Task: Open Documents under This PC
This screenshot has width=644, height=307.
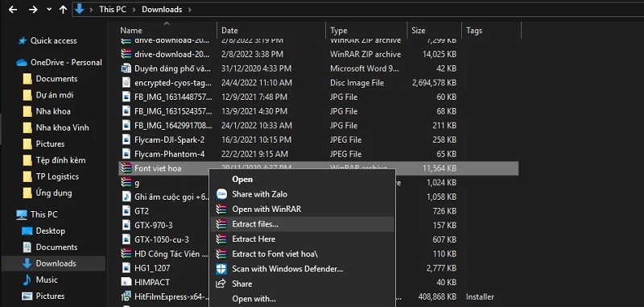Action: [x=56, y=247]
